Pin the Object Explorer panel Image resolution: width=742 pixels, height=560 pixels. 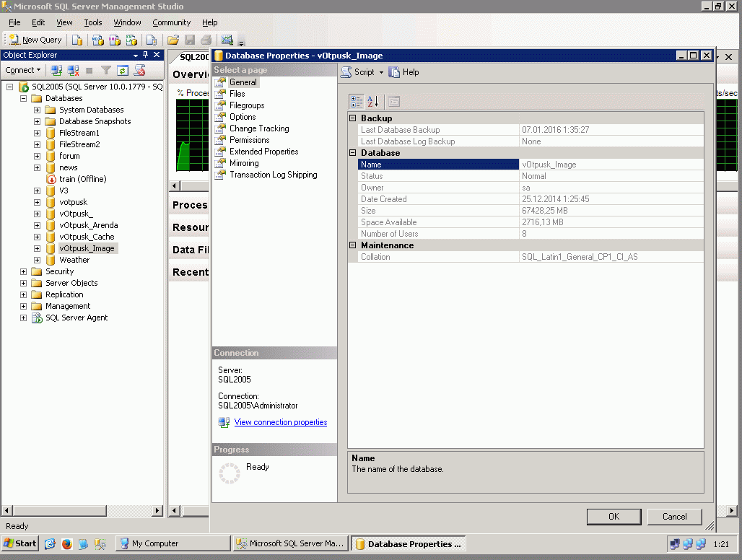[x=146, y=55]
